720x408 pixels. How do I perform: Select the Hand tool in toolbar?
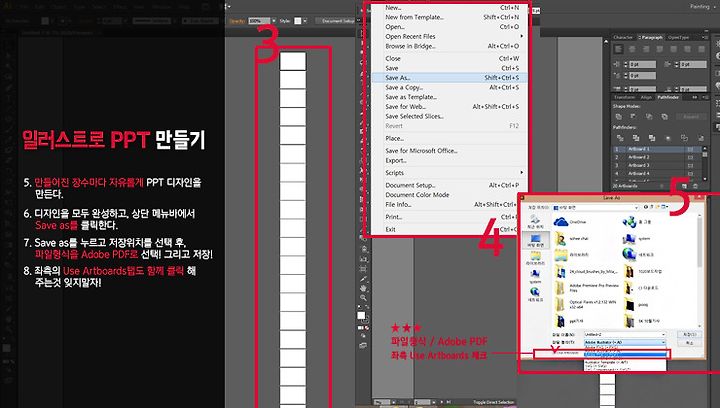tap(364, 288)
